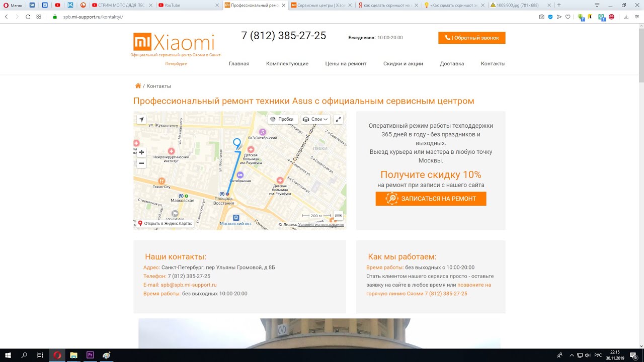Click the Xiaomi logo
The image size is (644, 362).
click(x=174, y=42)
